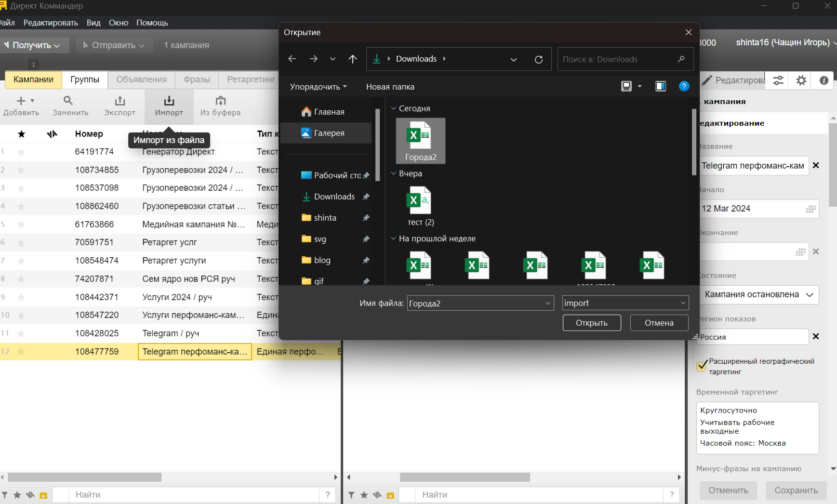Click the Из буфера paste icon
Viewport: 837px width, 504px height.
click(220, 101)
